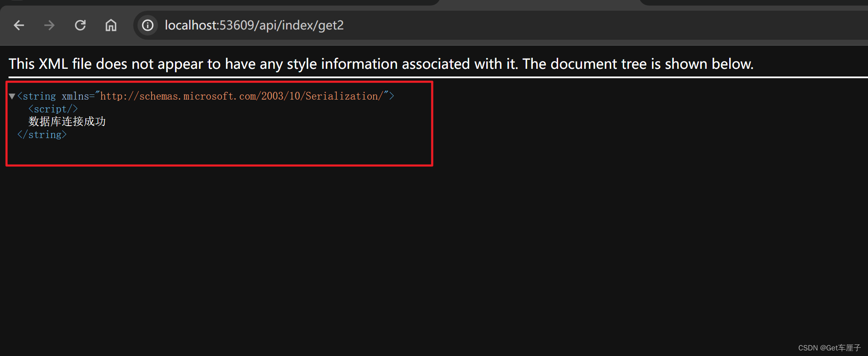Select the localhost URL in the address bar
Image resolution: width=868 pixels, height=356 pixels.
coord(254,25)
